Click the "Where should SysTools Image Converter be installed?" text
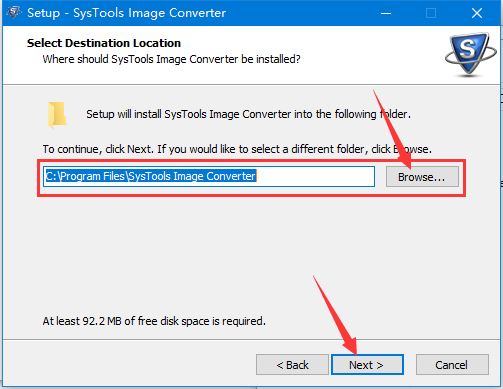Viewport: 503px width, 389px height. (171, 59)
